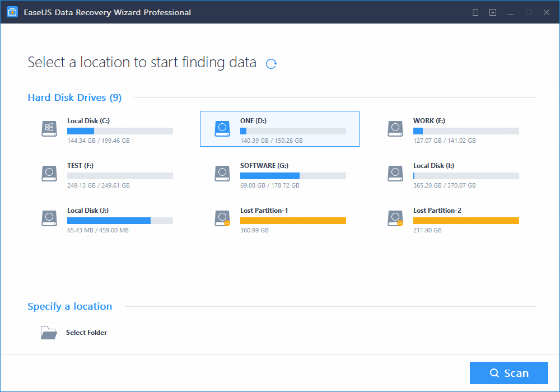Screen dimensions: 560x392
Task: Select the Lost Partition-2 disk icon
Action: coord(395,218)
